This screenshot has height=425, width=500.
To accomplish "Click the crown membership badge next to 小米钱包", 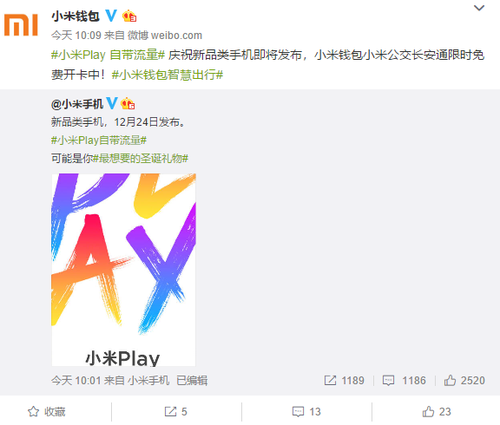I will (129, 16).
